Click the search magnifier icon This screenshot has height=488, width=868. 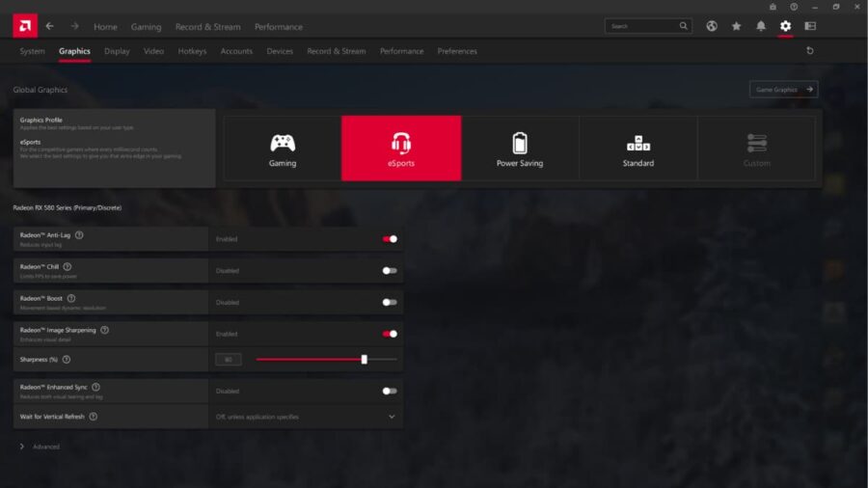(683, 26)
